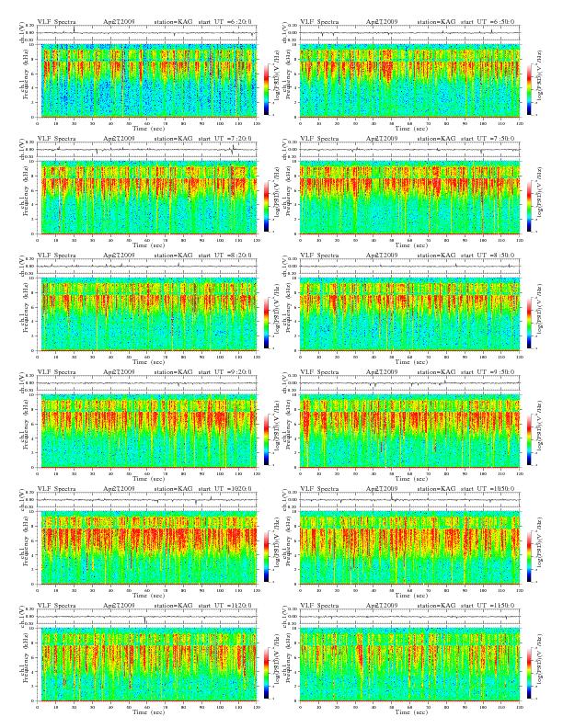Viewport: 563px width, 728px height.
Task: Click the spectrogram panel starting UT 8:20
Action: 147,313
